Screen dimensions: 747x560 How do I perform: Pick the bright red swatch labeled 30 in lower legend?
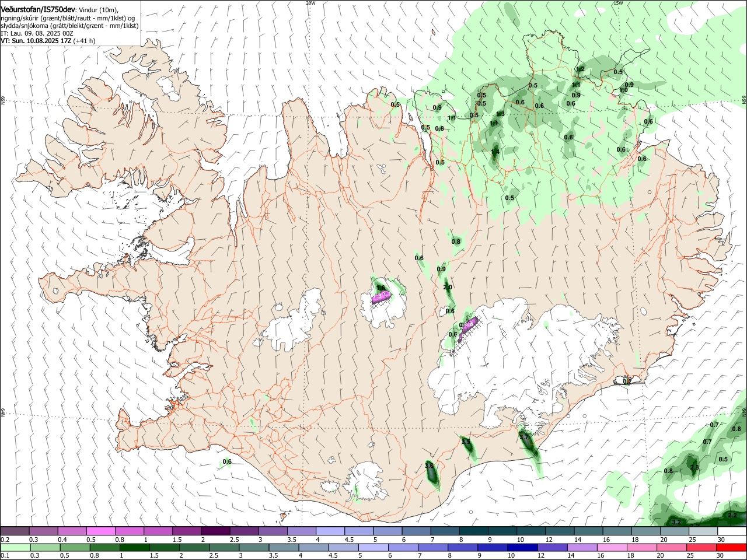(731, 548)
